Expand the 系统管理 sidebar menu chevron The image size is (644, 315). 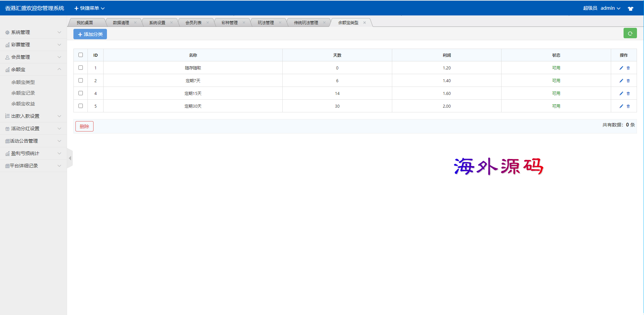59,33
